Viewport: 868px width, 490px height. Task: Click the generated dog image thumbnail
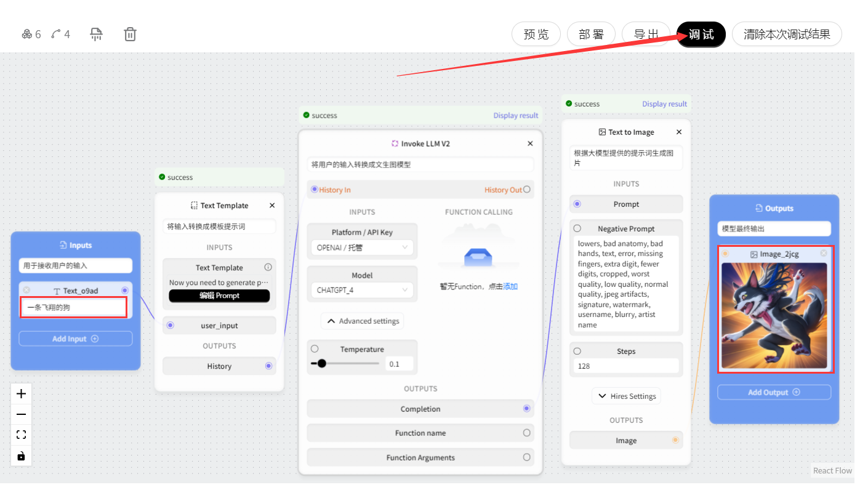pyautogui.click(x=774, y=316)
